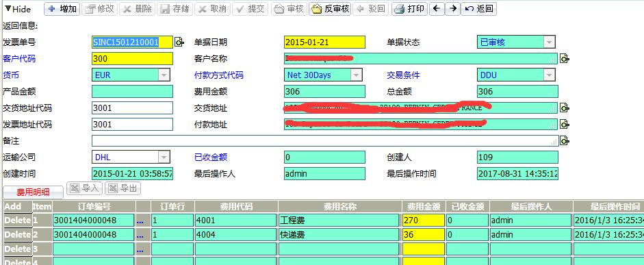The width and height of the screenshot is (644, 265).
Task: Click order number cell in row 1
Action: [x=94, y=220]
